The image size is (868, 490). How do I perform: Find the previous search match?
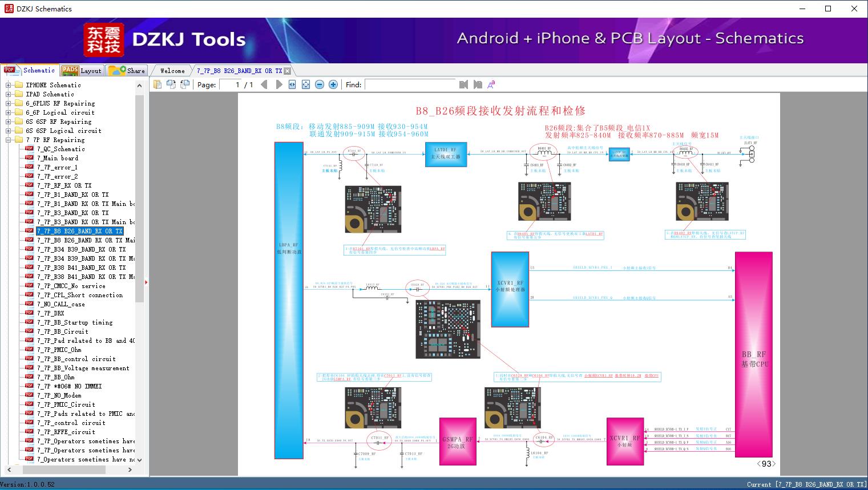(463, 84)
